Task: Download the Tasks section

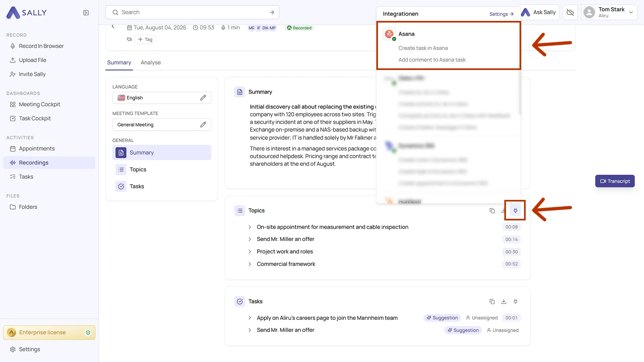Action: 504,301
